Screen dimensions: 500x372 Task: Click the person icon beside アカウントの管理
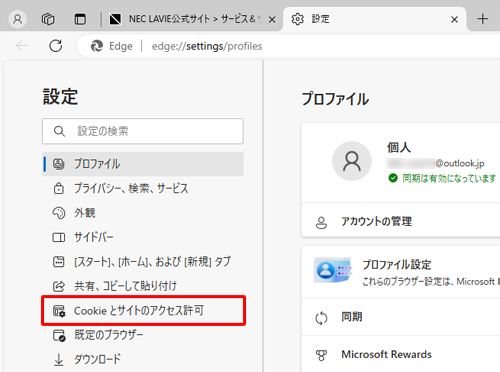click(321, 223)
